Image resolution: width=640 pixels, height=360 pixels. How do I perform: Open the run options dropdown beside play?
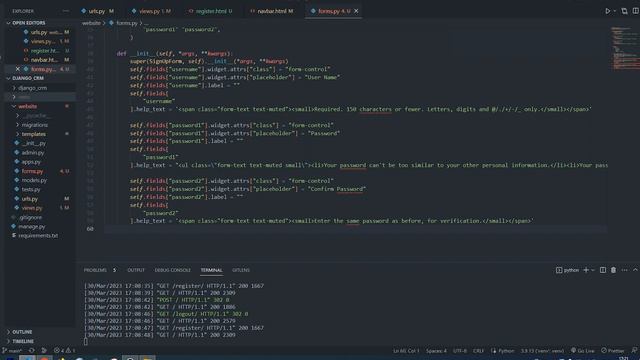(615, 11)
